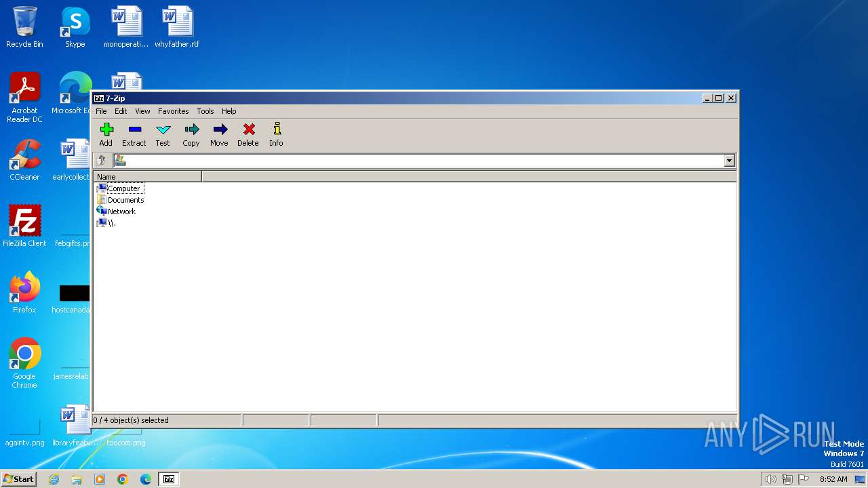Open the address path dropdown

[x=730, y=161]
